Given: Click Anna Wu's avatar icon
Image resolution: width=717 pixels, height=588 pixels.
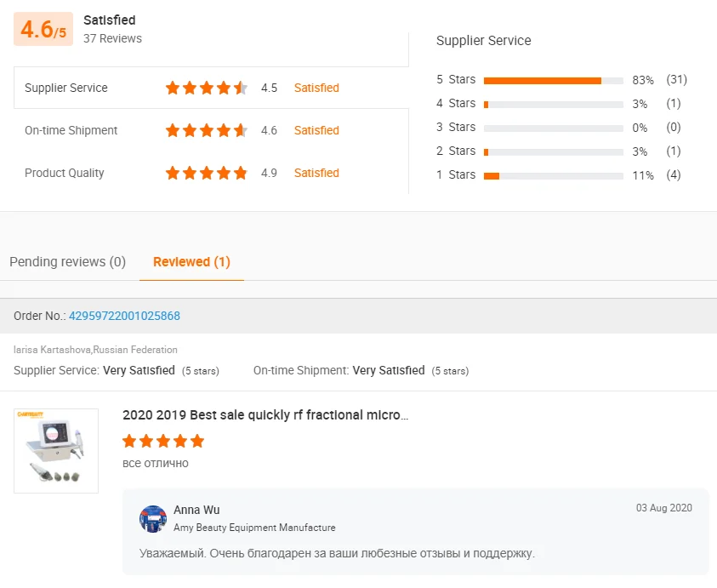Looking at the screenshot, I should pos(153,519).
